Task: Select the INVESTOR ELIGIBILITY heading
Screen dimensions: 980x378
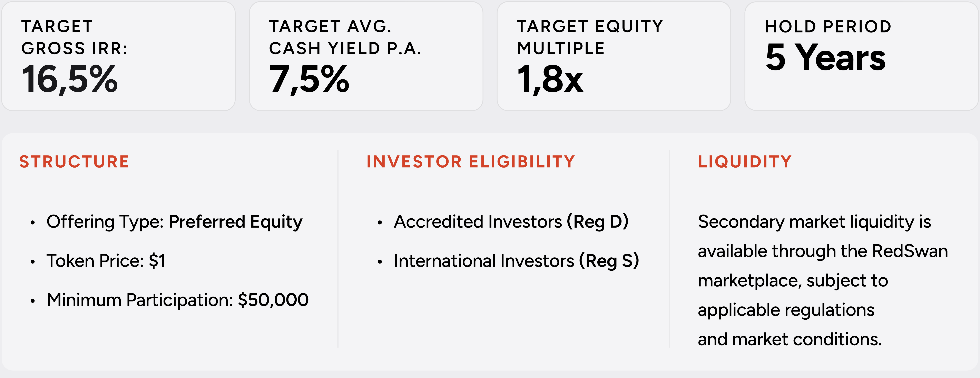Action: [471, 162]
